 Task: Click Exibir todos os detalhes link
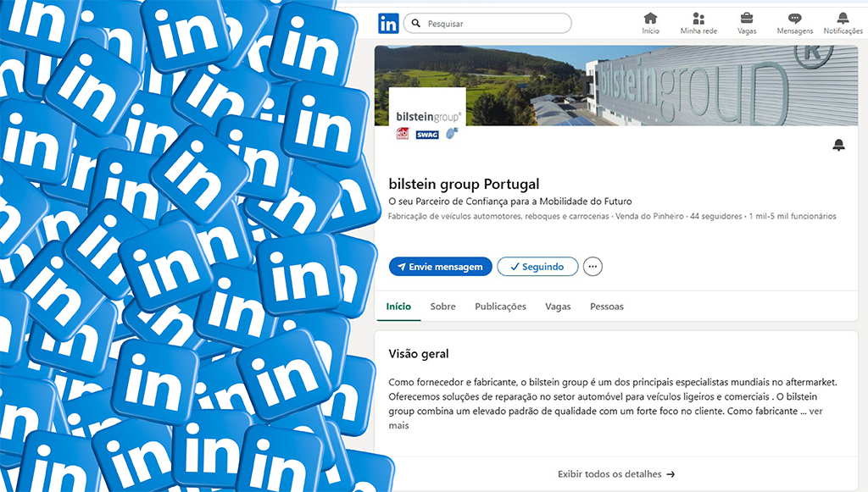616,473
